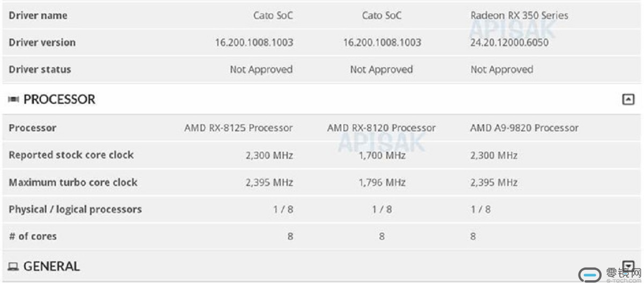Click driver version 24.20.12000.6050

pyautogui.click(x=509, y=42)
